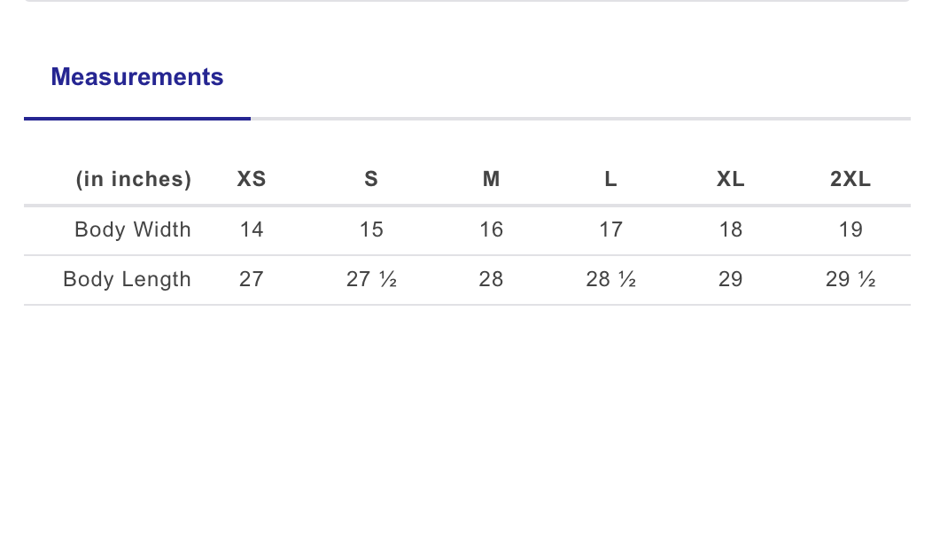932x560 pixels.
Task: Click Body Length value 29 ½
Action: [x=850, y=279]
